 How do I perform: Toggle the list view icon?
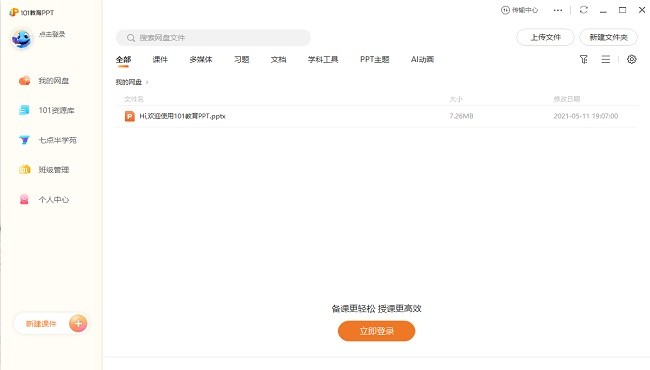(x=606, y=60)
